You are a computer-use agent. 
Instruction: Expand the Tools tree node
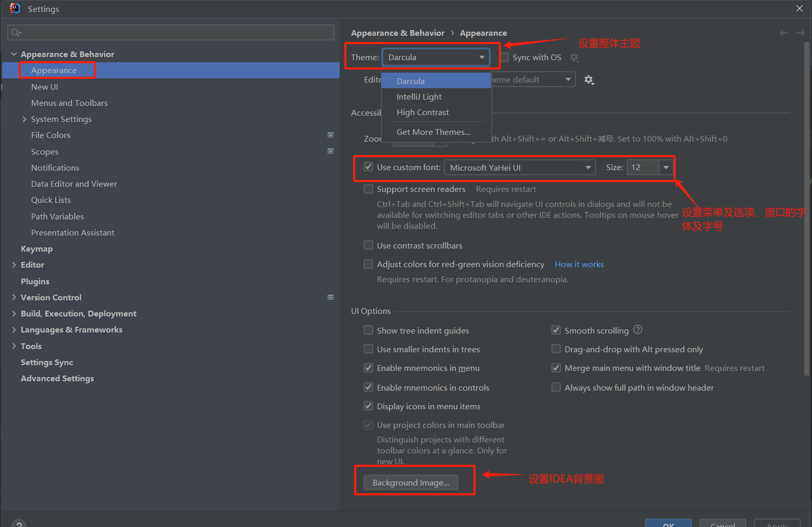(x=14, y=346)
